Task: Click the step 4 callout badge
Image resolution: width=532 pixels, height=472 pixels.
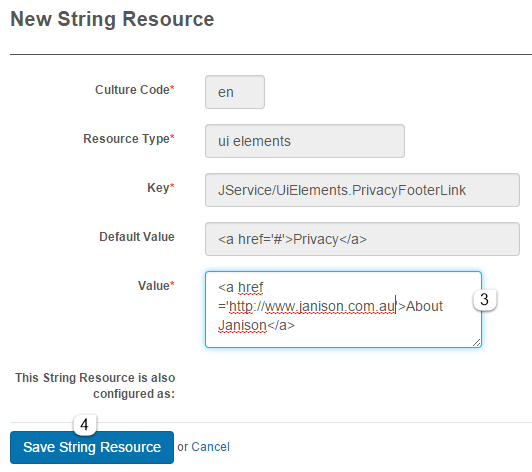Action: tap(84, 424)
